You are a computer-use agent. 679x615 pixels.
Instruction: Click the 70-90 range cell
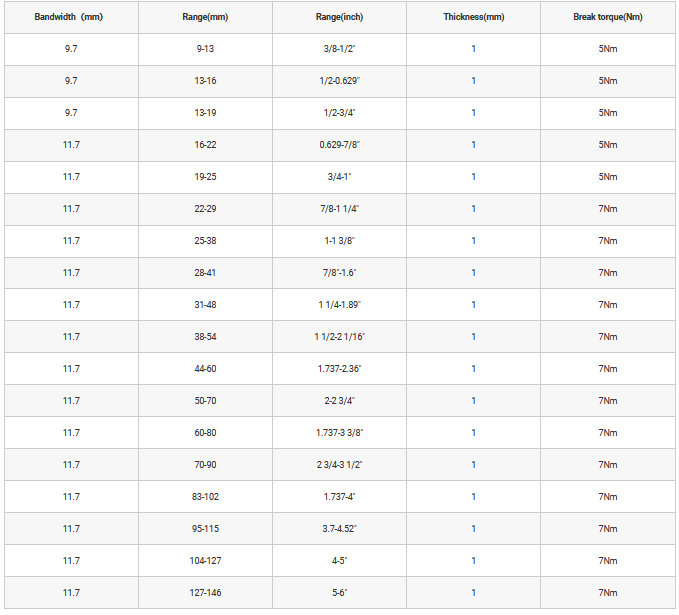[x=205, y=465]
